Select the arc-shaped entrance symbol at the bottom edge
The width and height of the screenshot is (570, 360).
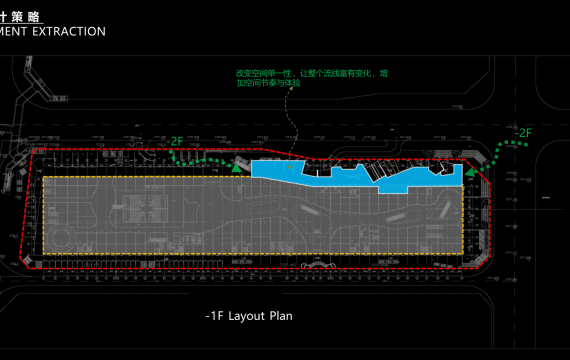(x=318, y=265)
